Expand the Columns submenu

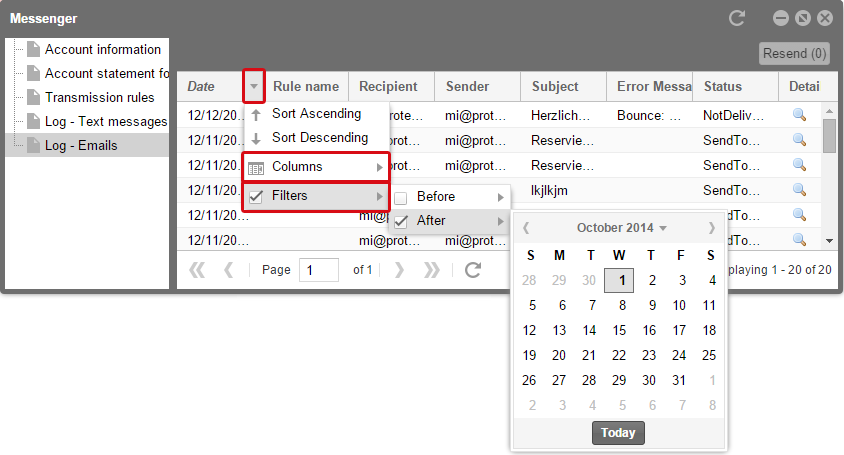(316, 167)
